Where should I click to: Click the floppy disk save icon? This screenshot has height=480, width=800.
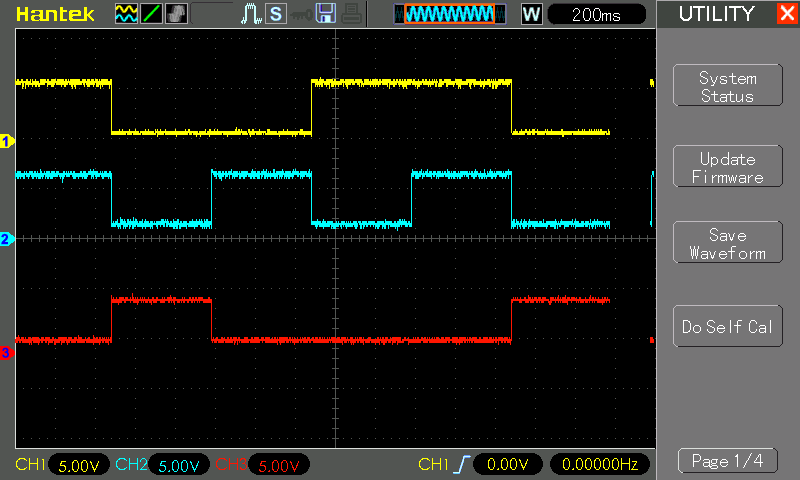click(x=325, y=14)
